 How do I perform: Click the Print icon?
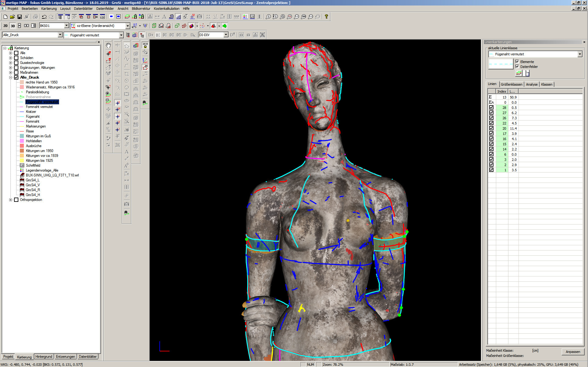(x=35, y=17)
